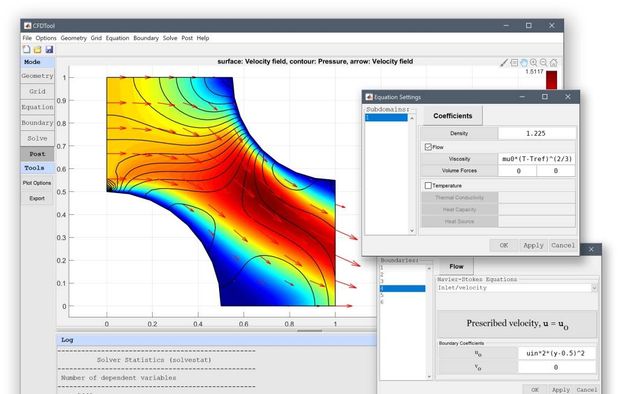Select the Flow tab in boundary dialog
618x394 pixels.
pos(456,267)
